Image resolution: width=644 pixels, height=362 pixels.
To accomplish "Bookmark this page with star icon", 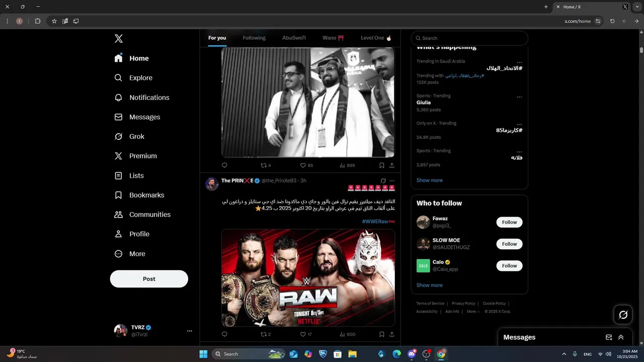I will pyautogui.click(x=54, y=21).
